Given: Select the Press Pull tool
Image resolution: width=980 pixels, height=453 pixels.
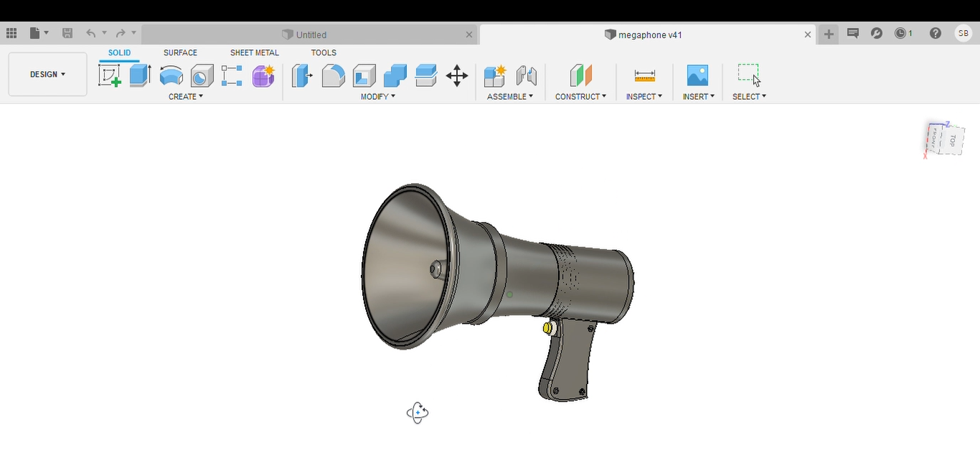Looking at the screenshot, I should point(302,75).
